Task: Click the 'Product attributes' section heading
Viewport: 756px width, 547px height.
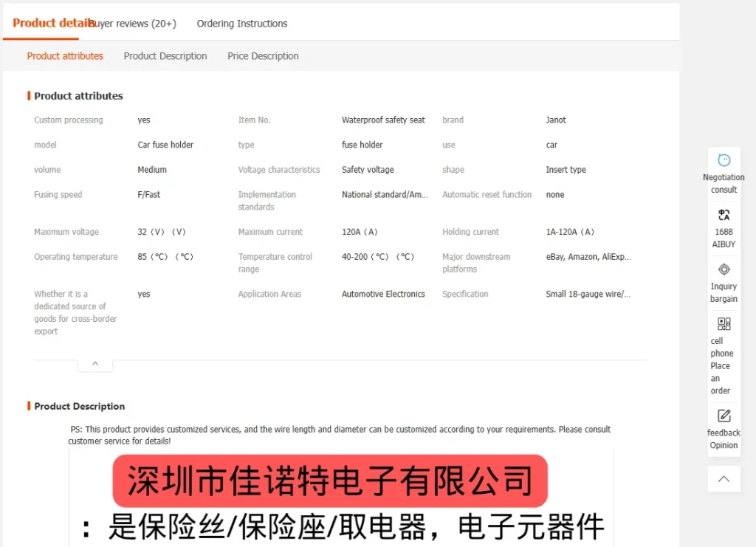Action: [x=78, y=96]
